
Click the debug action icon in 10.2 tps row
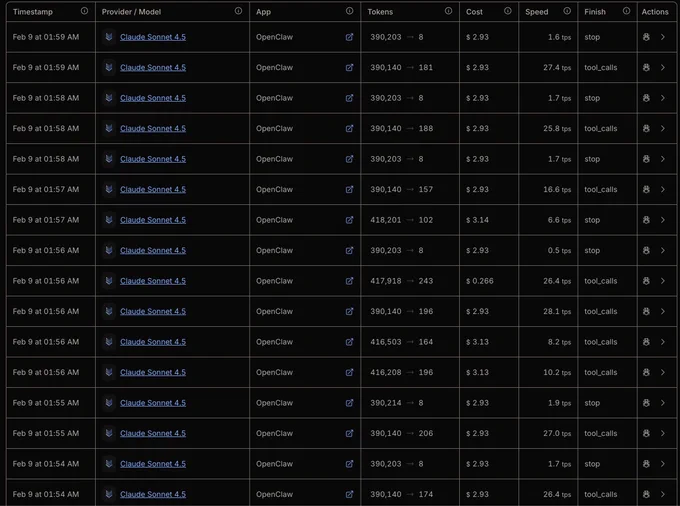[646, 372]
